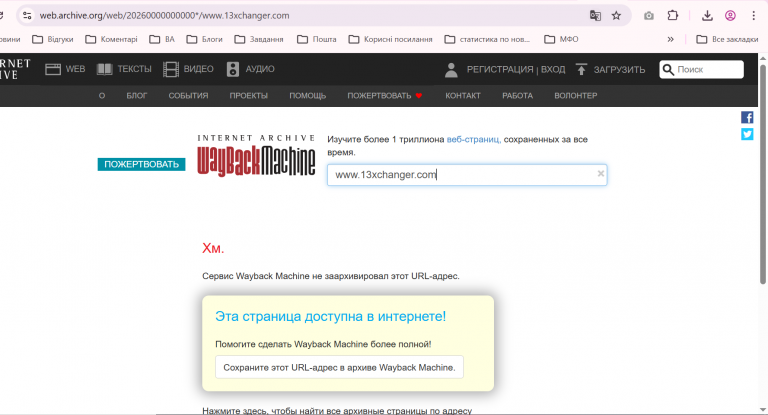Screen dimensions: 768x415
Task: Open the WEB section of Internet Archive
Action: point(65,69)
